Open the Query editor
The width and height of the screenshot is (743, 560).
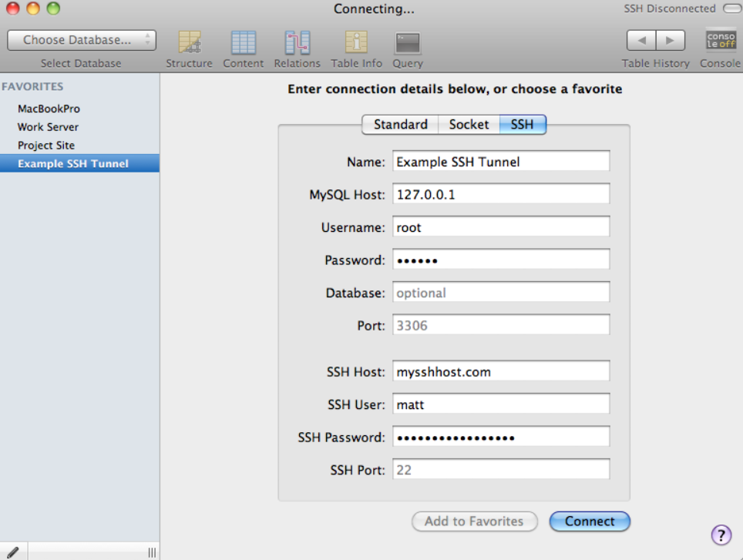point(408,49)
